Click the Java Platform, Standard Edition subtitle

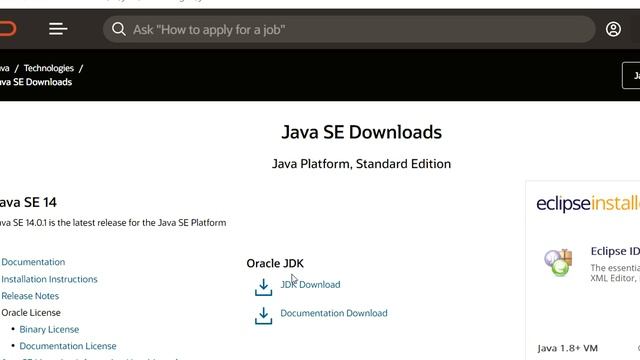pos(362,164)
